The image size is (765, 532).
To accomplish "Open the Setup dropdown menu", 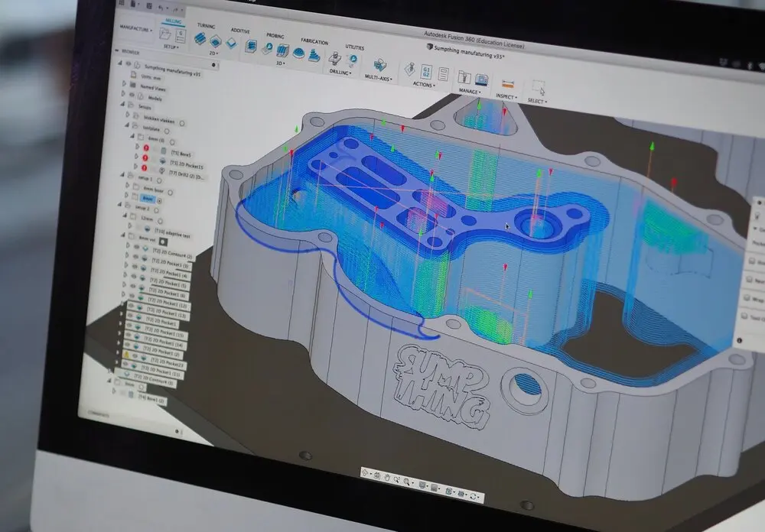I will click(x=171, y=47).
